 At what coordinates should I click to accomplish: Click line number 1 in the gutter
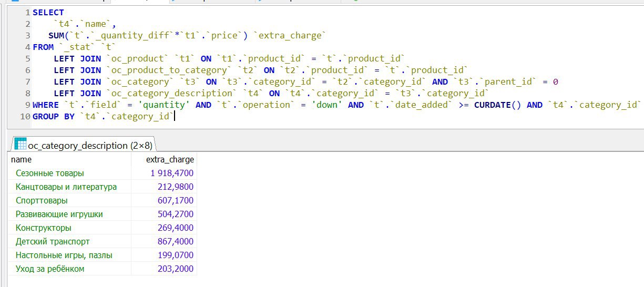tap(27, 12)
